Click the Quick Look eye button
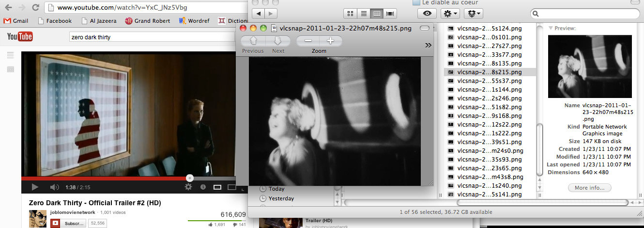Viewport: 644px width, 228px height. [428, 14]
